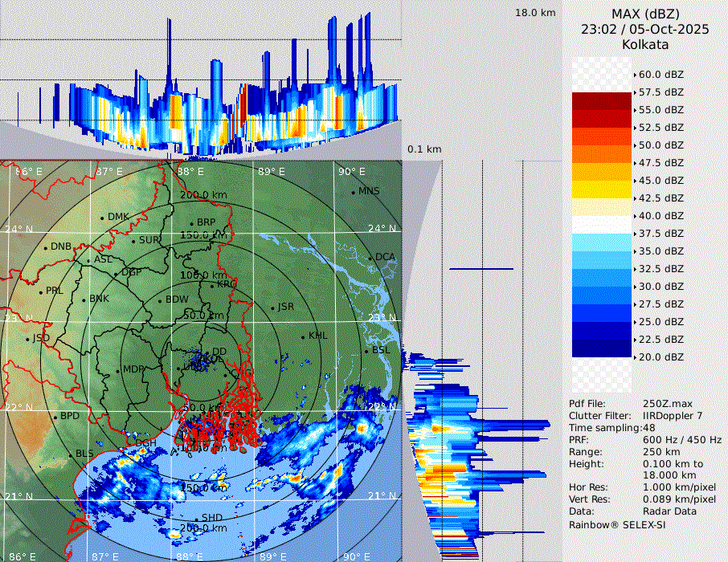Select the BPD station dot
728x562 pixels.
[55, 417]
